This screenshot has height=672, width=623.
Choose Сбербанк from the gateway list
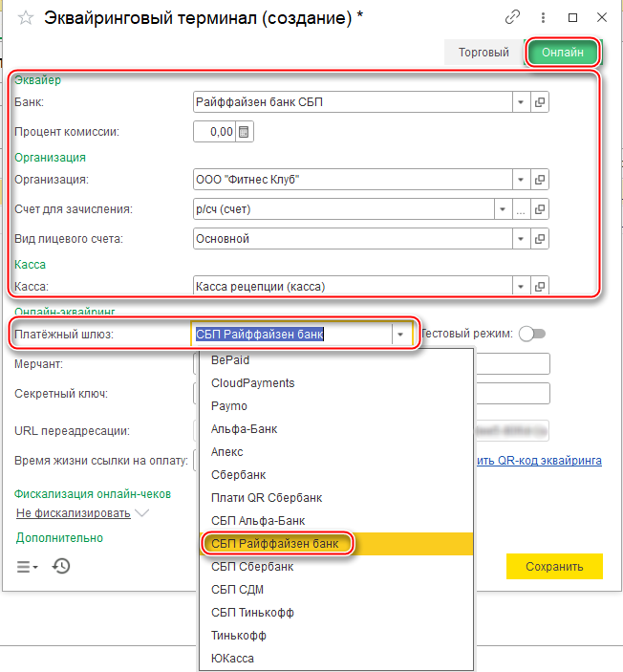click(336, 475)
